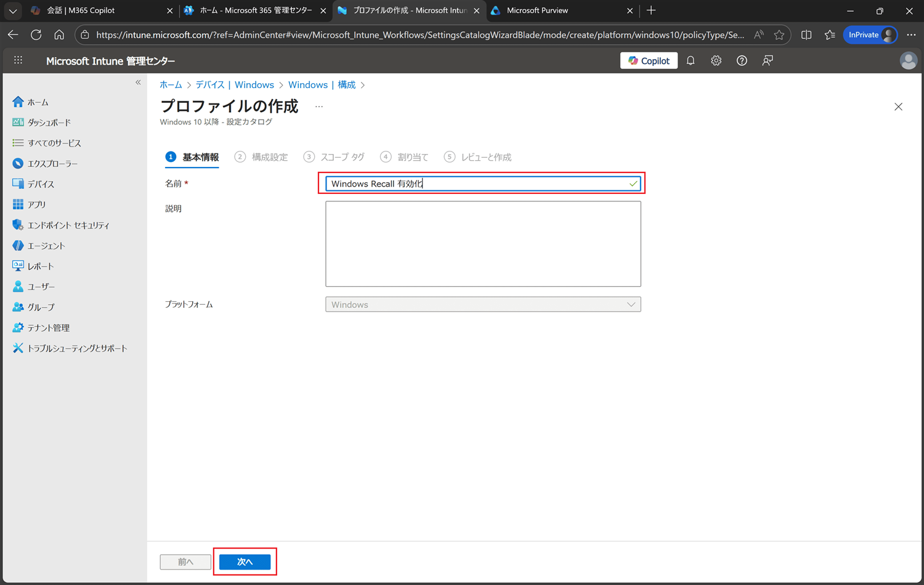
Task: Select the 基本情報 wizard step
Action: (x=192, y=157)
